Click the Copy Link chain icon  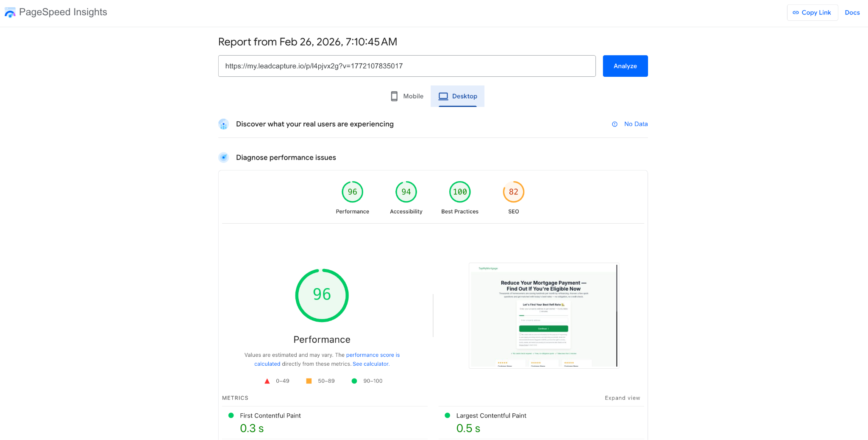tap(796, 12)
